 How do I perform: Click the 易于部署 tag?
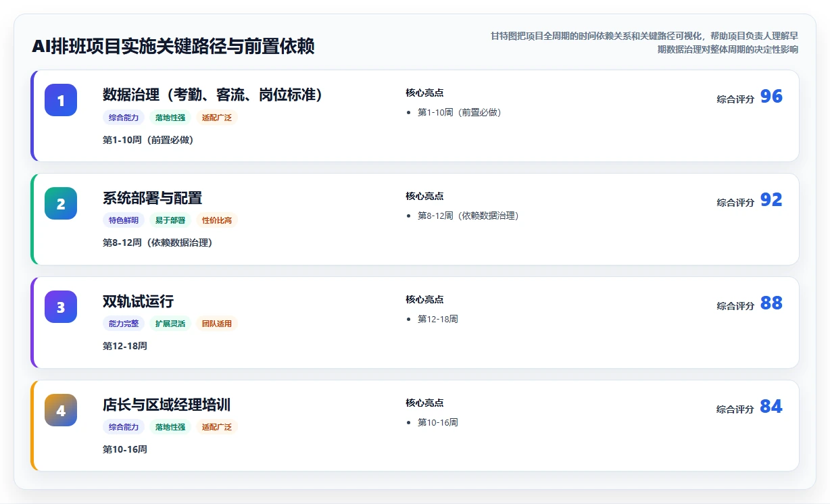[170, 220]
